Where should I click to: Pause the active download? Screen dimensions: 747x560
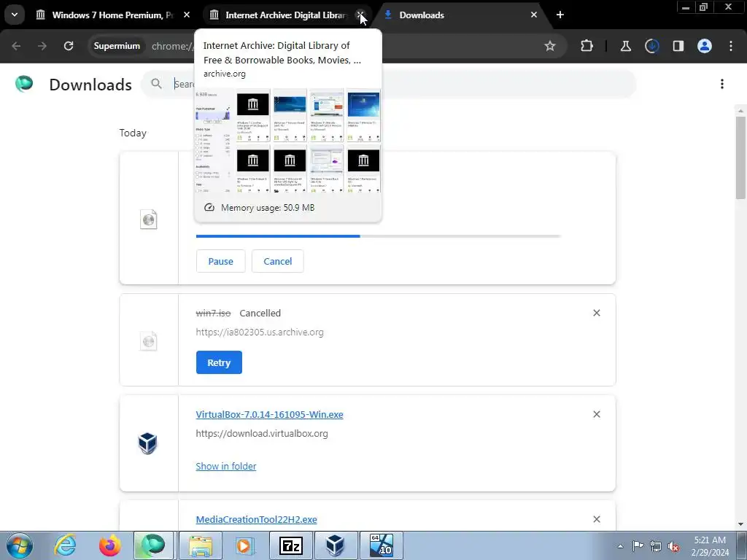pos(220,261)
